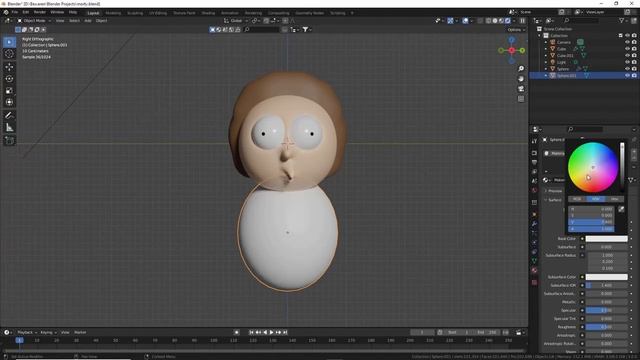The image size is (640, 360).
Task: Click the timeline Marker menu
Action: click(80, 333)
